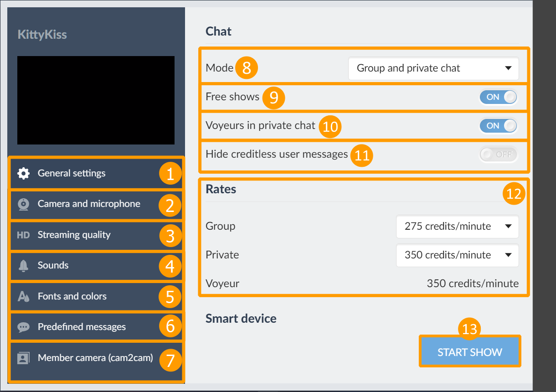
Task: Click the HD icon for Streaming quality
Action: pyautogui.click(x=23, y=235)
